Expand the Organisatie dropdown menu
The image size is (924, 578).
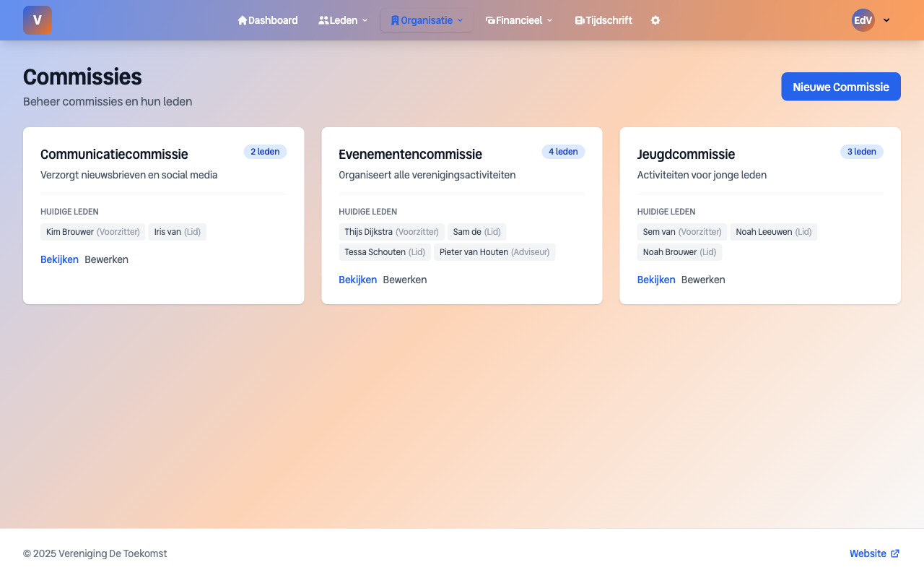(460, 20)
